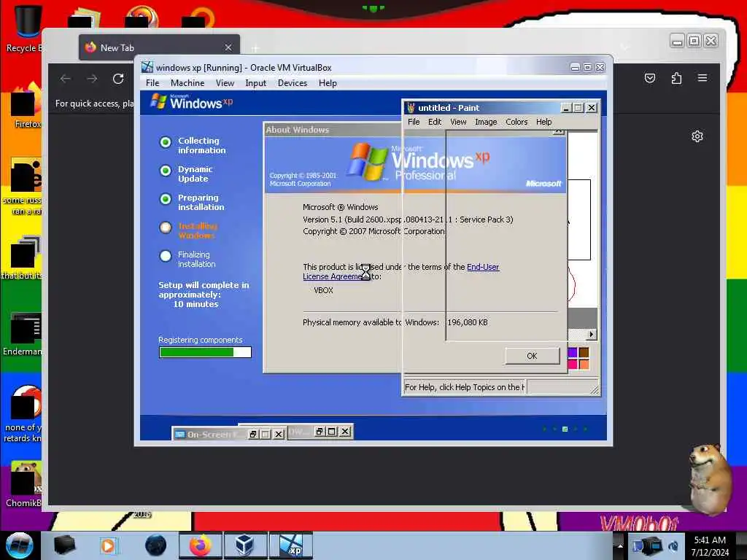The image size is (747, 560).
Task: Open the taskbar clock showing 5:41 AM
Action: pos(710,546)
